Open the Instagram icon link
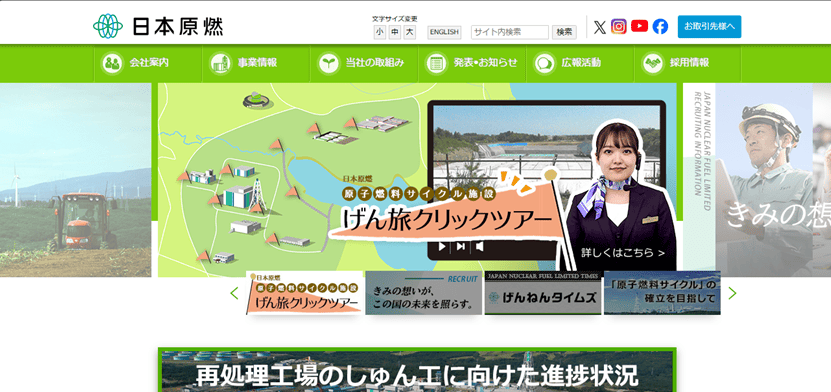Image resolution: width=831 pixels, height=392 pixels. pos(618,26)
